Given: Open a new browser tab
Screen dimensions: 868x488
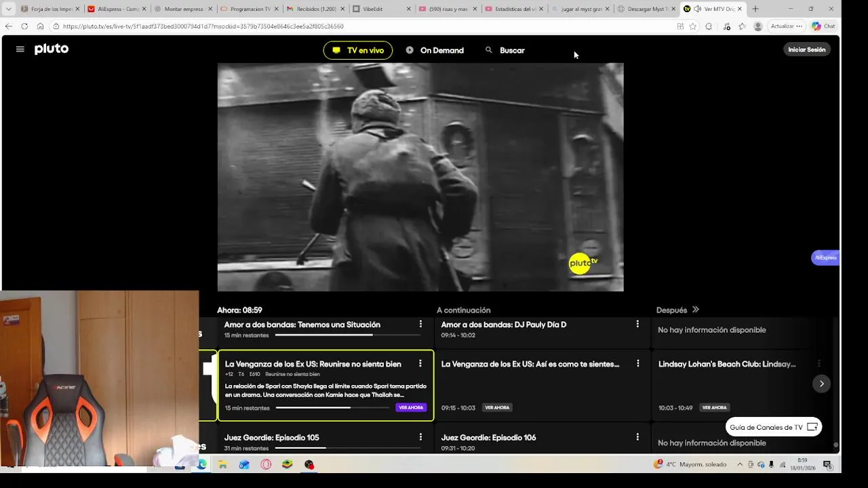Looking at the screenshot, I should pyautogui.click(x=755, y=9).
